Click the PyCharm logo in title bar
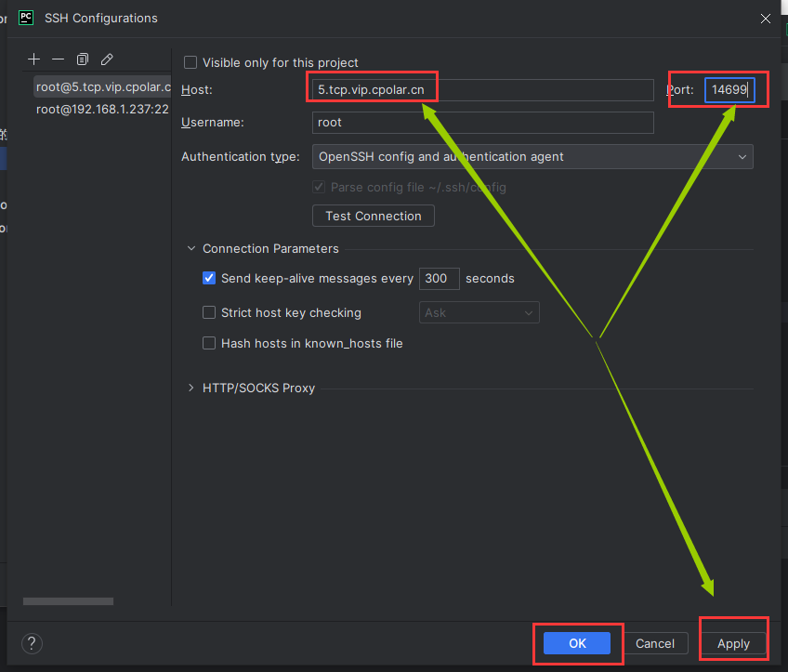This screenshot has height=672, width=788. 27,18
